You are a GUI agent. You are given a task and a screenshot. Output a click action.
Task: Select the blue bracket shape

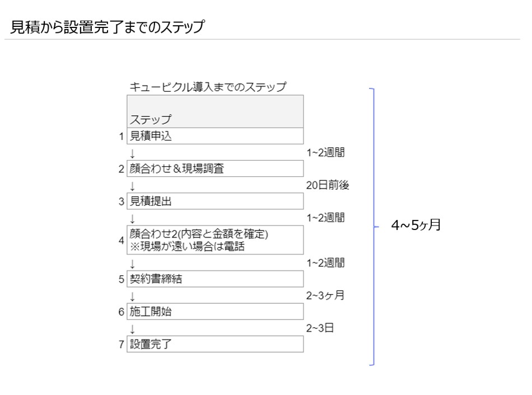coord(374,227)
